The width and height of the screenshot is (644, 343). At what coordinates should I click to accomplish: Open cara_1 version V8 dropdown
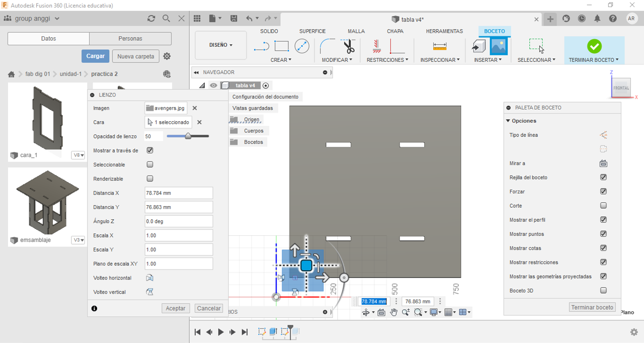(x=78, y=155)
